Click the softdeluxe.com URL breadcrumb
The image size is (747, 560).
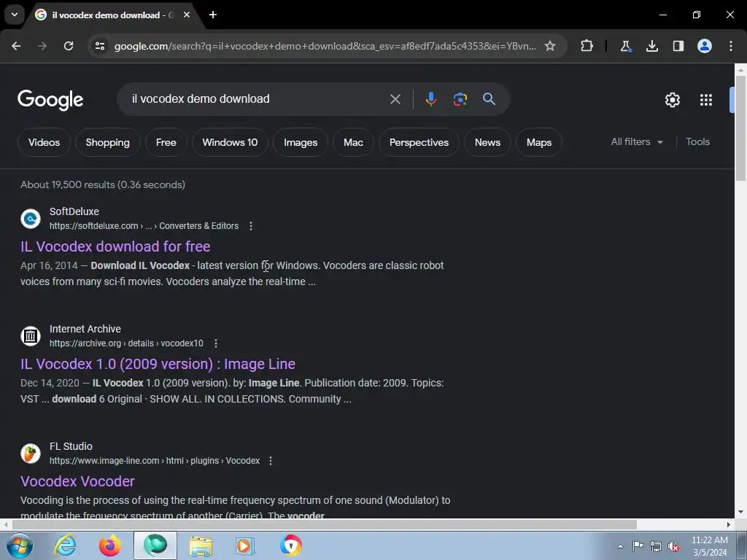144,226
